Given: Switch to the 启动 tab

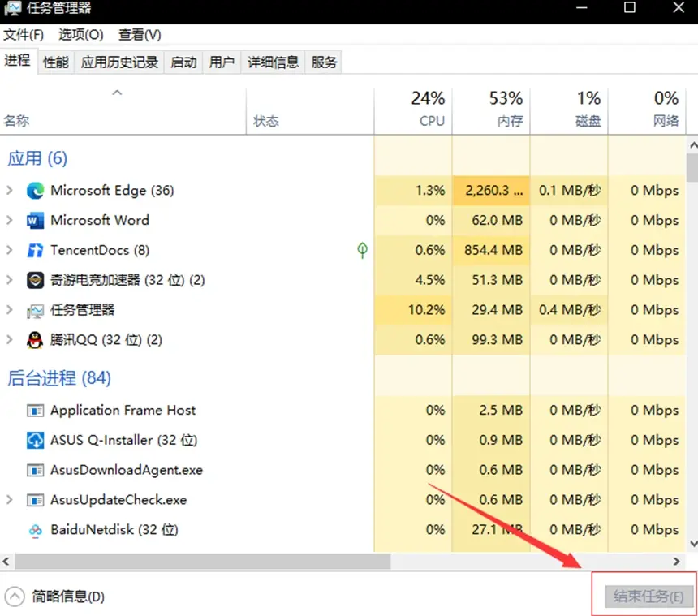Looking at the screenshot, I should coord(183,62).
